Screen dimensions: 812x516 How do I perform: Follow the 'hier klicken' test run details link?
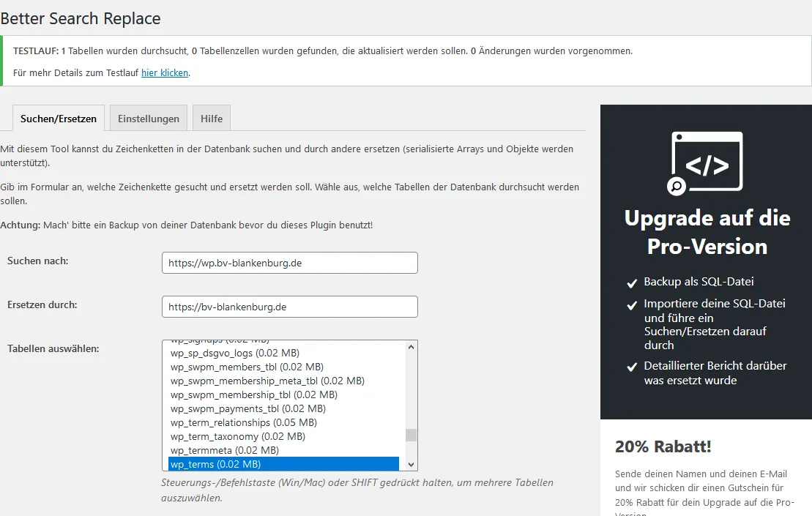tap(165, 73)
